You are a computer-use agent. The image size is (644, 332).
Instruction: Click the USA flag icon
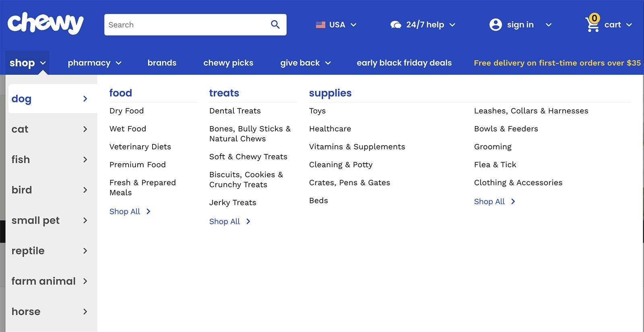coord(320,25)
